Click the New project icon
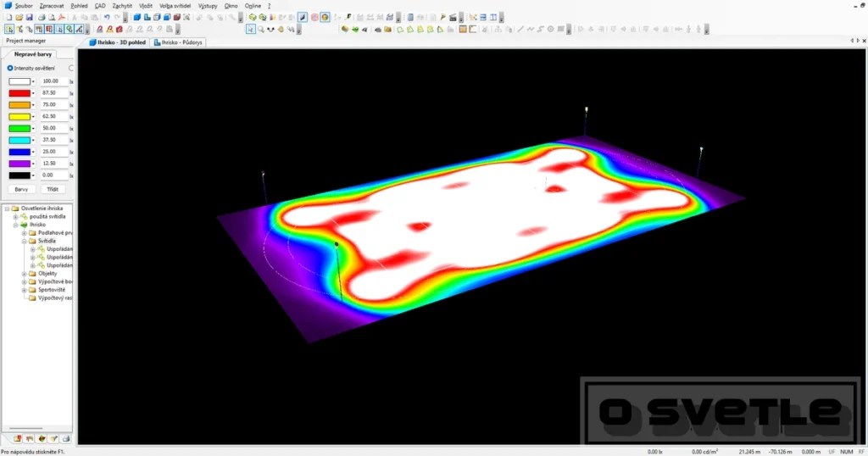This screenshot has width=868, height=456. pos(8,17)
